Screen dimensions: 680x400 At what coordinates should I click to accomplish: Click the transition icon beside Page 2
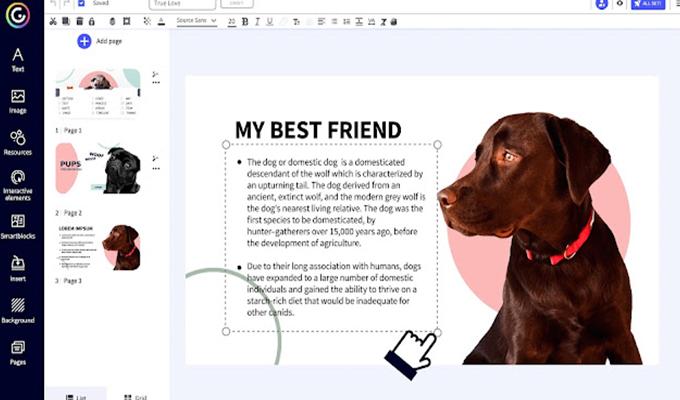tap(155, 158)
